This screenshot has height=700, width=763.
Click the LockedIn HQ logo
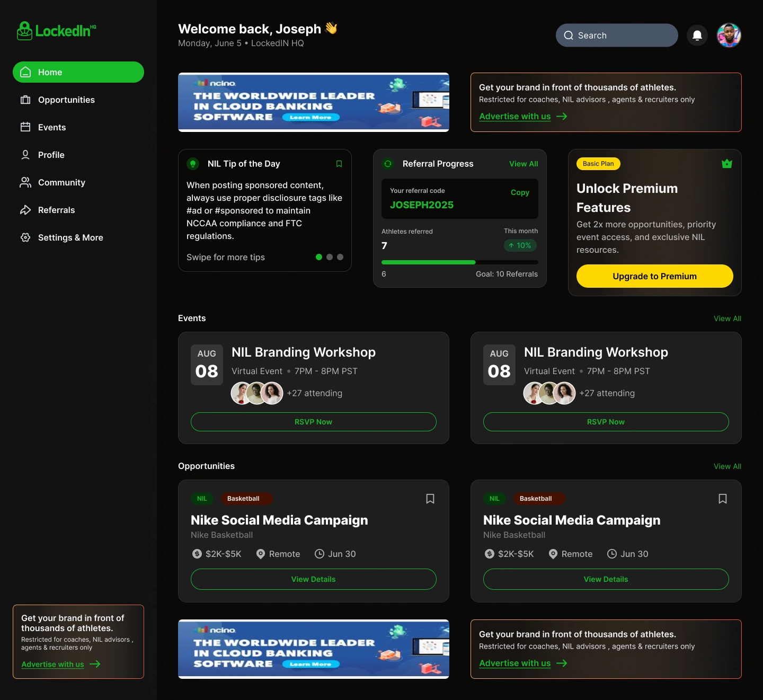pos(57,31)
